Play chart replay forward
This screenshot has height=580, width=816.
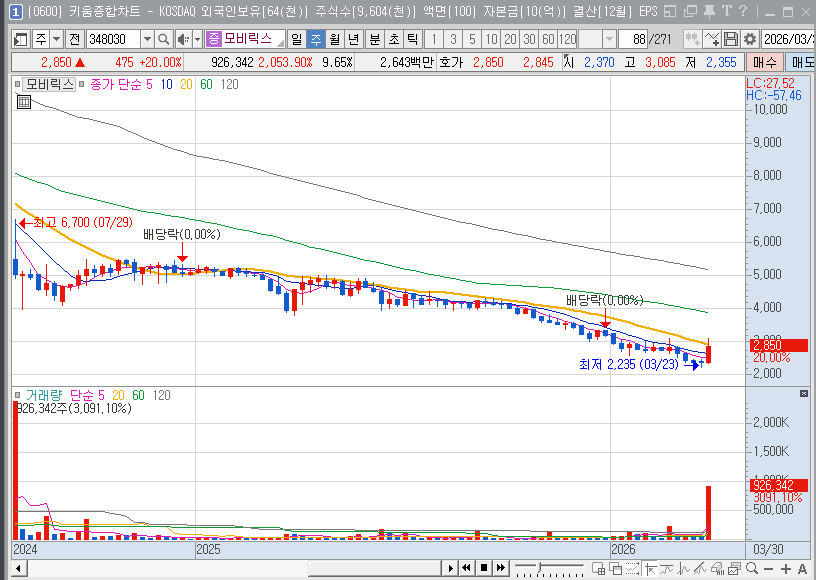(450, 568)
